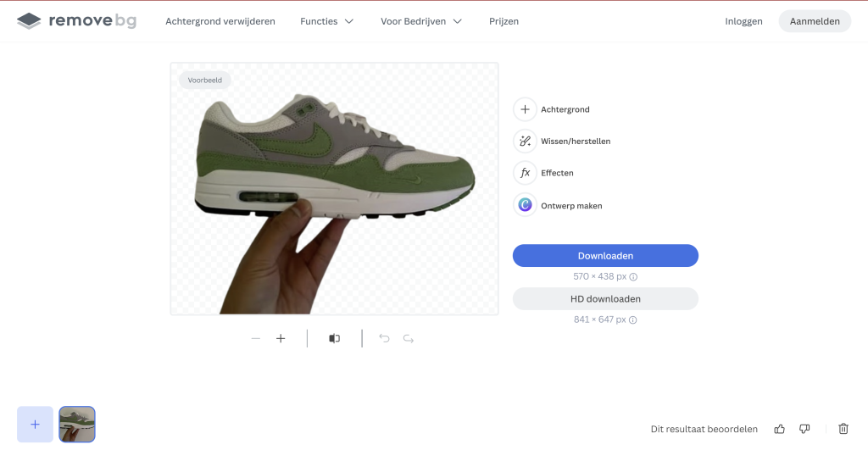Expand the Functies dropdown menu
868x450 pixels.
pyautogui.click(x=327, y=21)
